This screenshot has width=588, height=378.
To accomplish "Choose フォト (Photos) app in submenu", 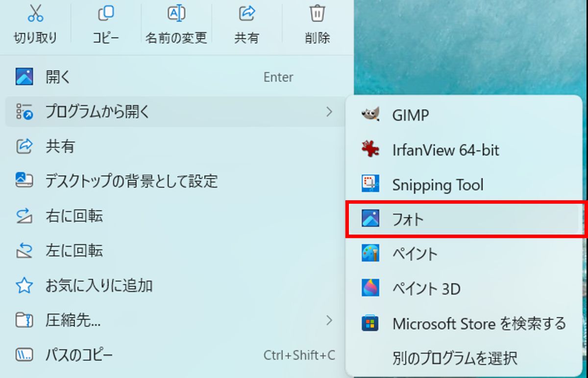I will 408,219.
